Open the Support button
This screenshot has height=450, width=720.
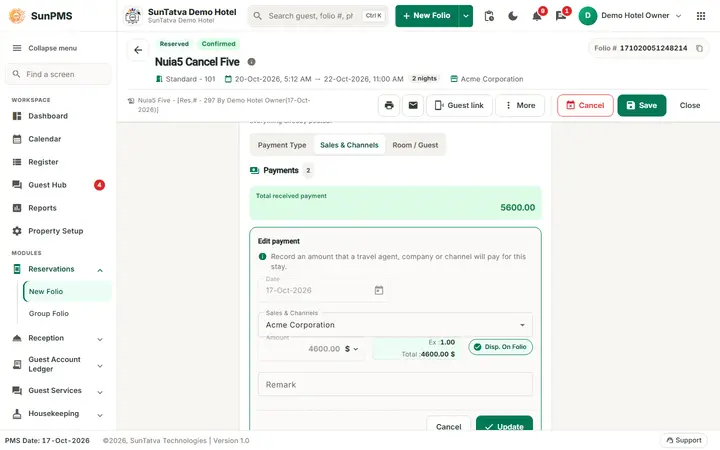684,440
